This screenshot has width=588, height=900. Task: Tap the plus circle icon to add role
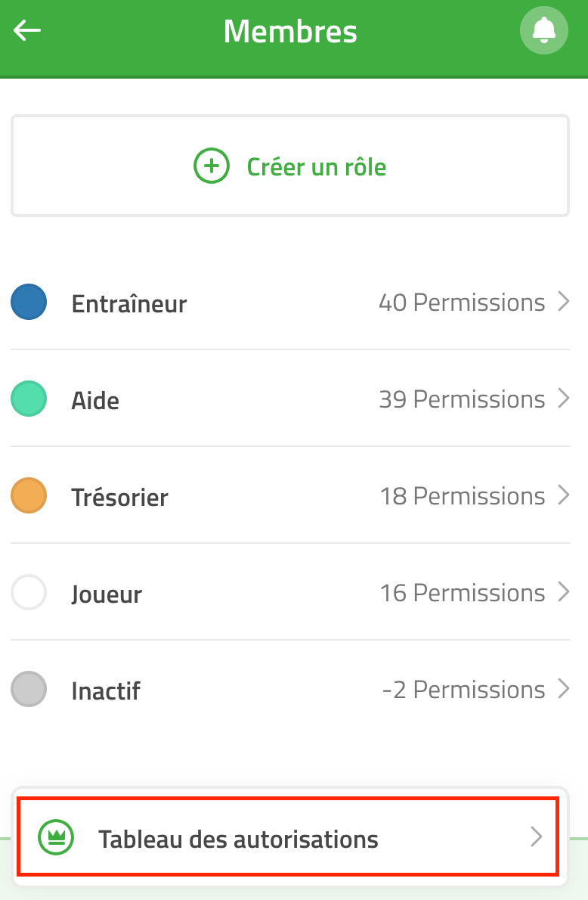coord(212,166)
